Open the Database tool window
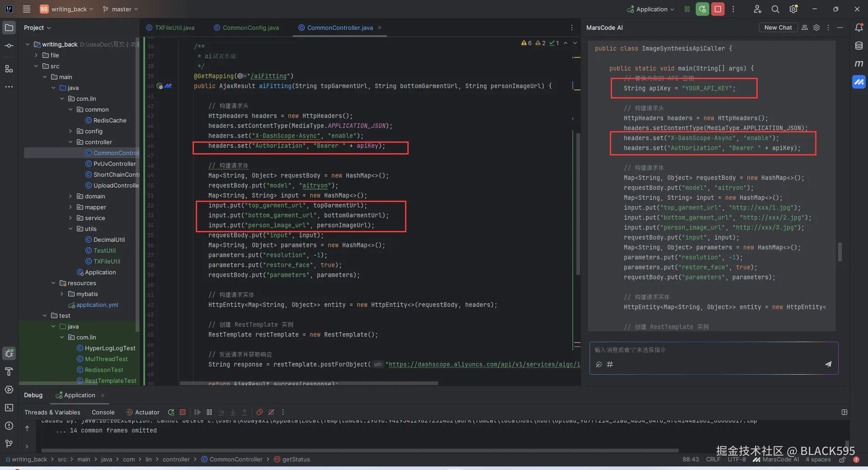868x470 pixels. pyautogui.click(x=859, y=46)
